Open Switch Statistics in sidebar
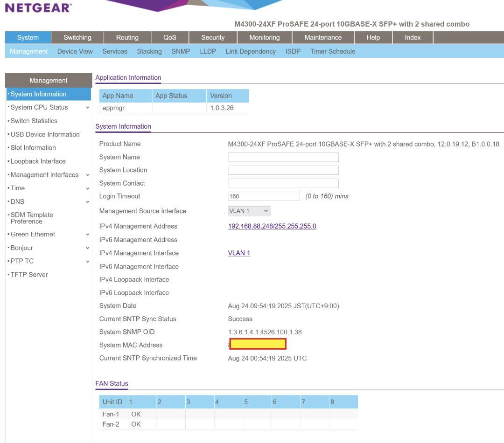This screenshot has width=504, height=443. tap(34, 121)
